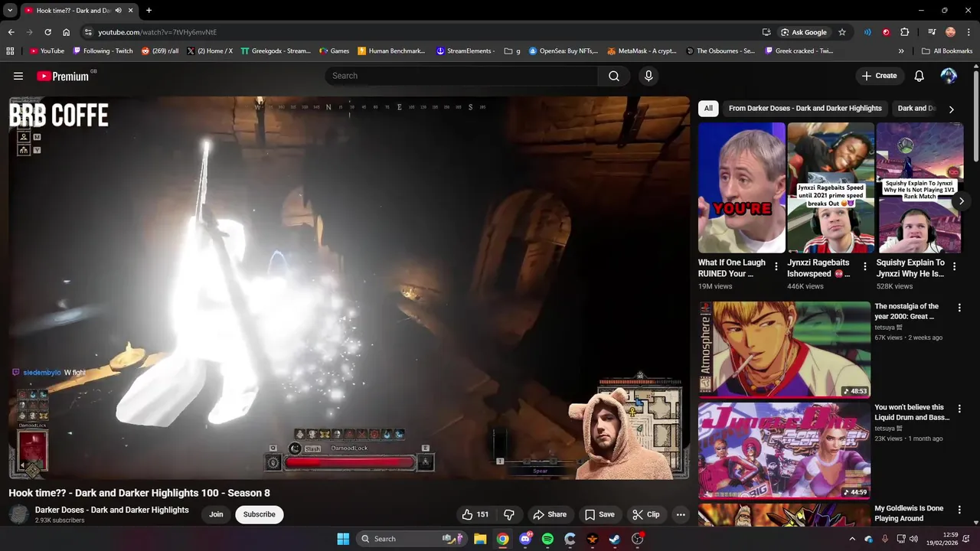Click the video title 'Hook time??'

pos(139,493)
